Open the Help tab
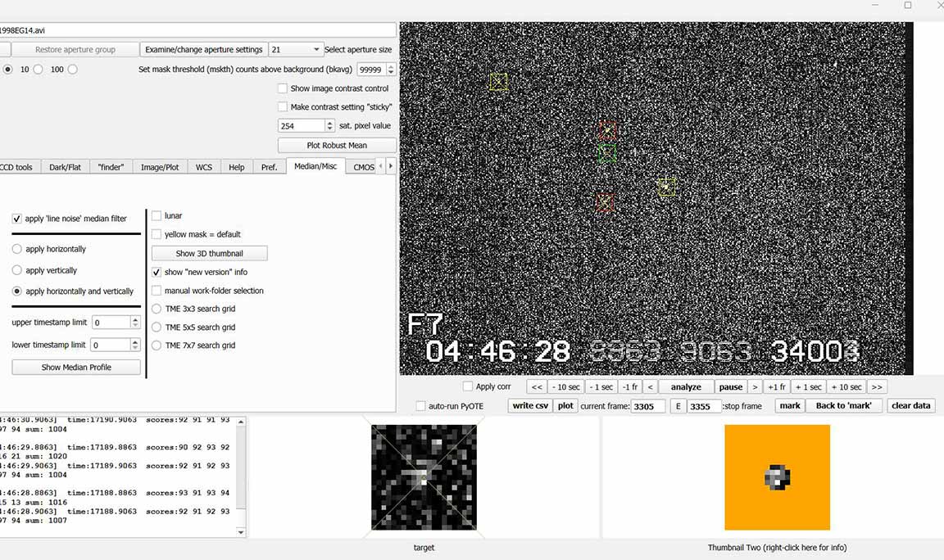 pyautogui.click(x=237, y=167)
